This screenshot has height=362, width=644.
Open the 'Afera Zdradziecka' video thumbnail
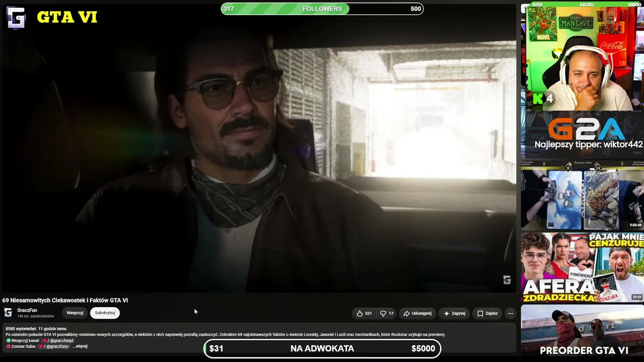[x=582, y=267]
